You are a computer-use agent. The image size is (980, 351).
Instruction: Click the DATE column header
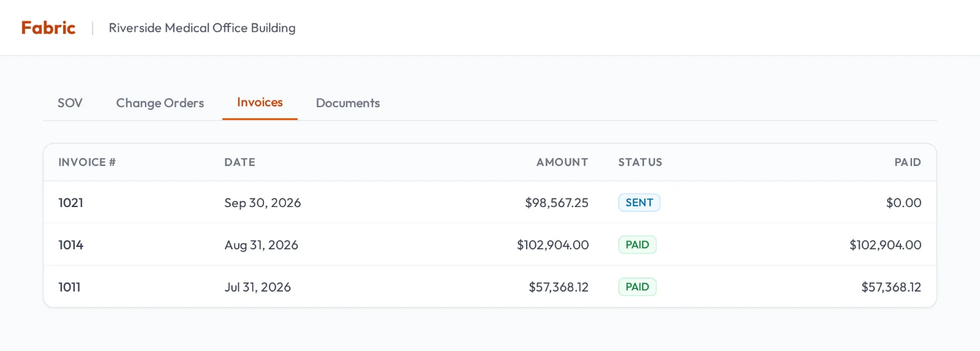239,162
